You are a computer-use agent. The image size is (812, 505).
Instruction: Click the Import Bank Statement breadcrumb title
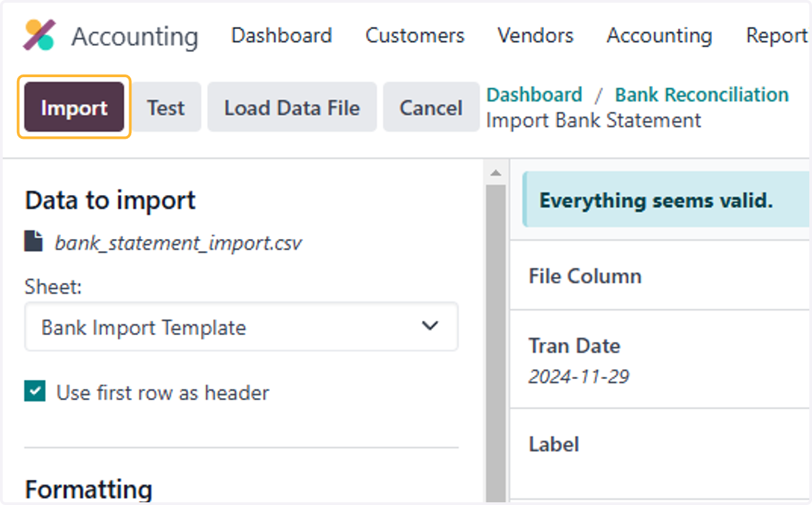tap(593, 120)
